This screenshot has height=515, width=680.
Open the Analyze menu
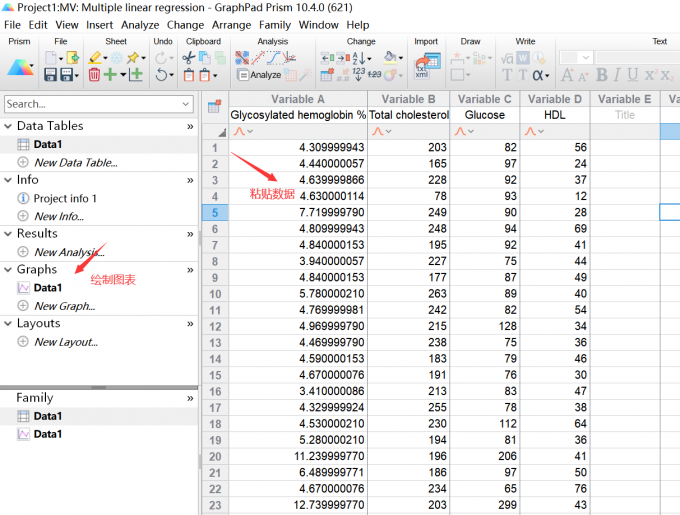pos(140,25)
